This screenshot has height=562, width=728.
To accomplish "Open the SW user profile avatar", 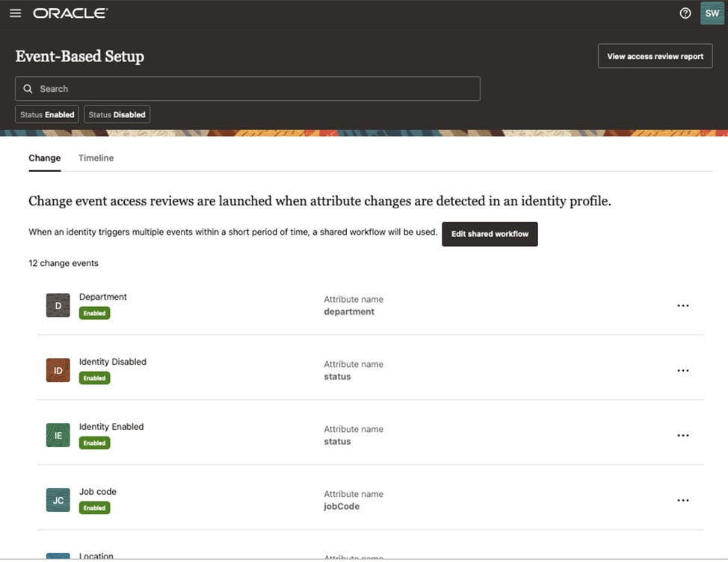I will pos(712,13).
